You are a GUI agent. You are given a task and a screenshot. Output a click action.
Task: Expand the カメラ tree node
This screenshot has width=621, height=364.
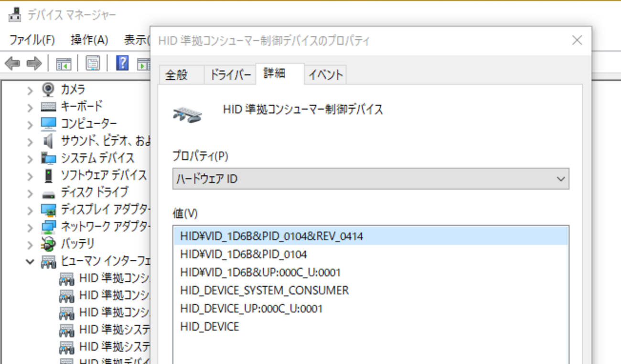[x=30, y=90]
